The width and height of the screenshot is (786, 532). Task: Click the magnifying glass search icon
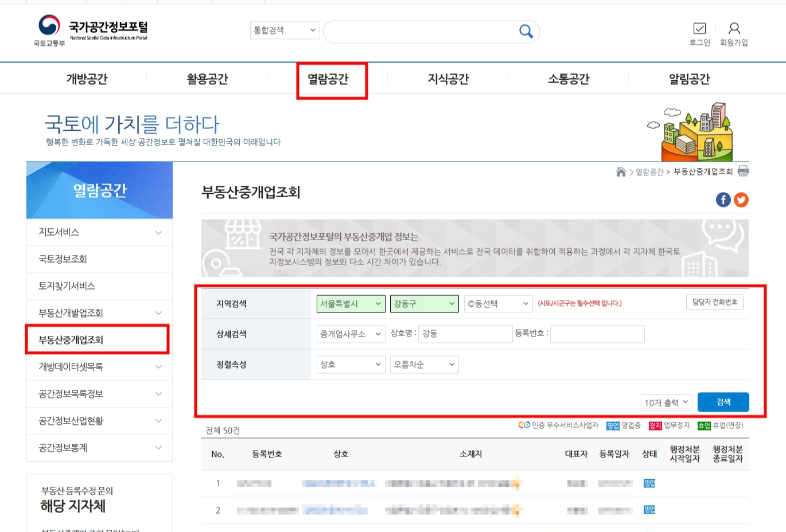point(526,32)
